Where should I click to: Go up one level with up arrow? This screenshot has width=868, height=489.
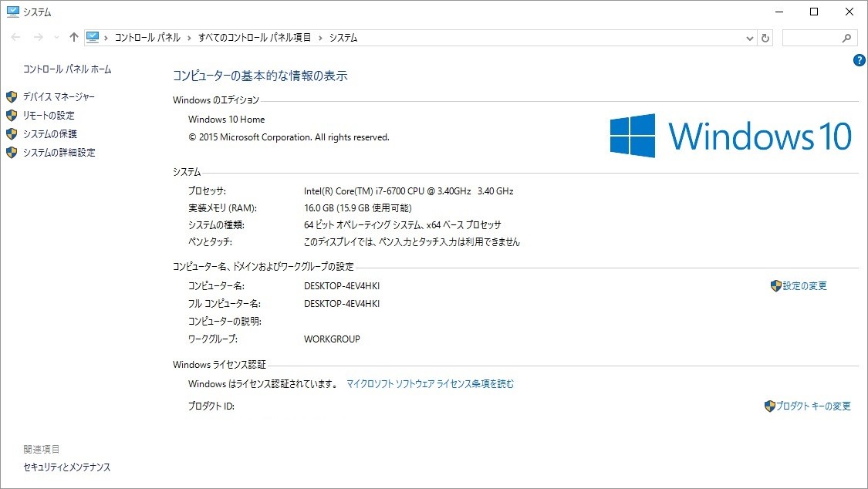coord(73,37)
